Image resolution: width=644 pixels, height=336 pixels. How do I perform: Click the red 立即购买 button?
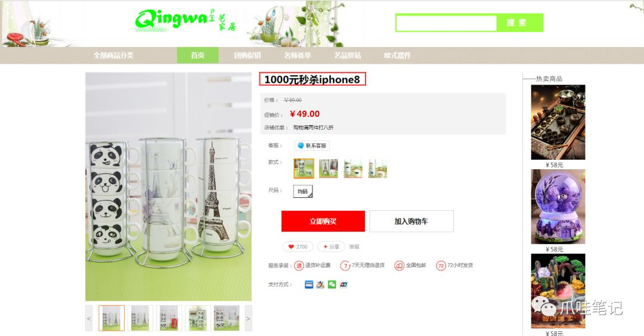tap(323, 221)
